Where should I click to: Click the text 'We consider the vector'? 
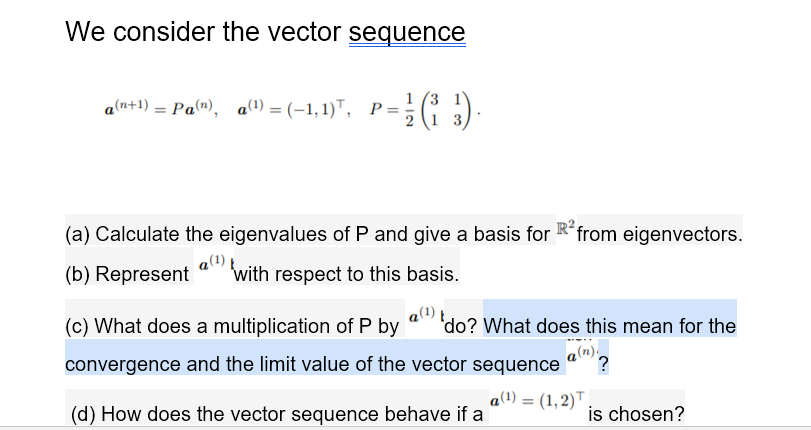coord(203,32)
